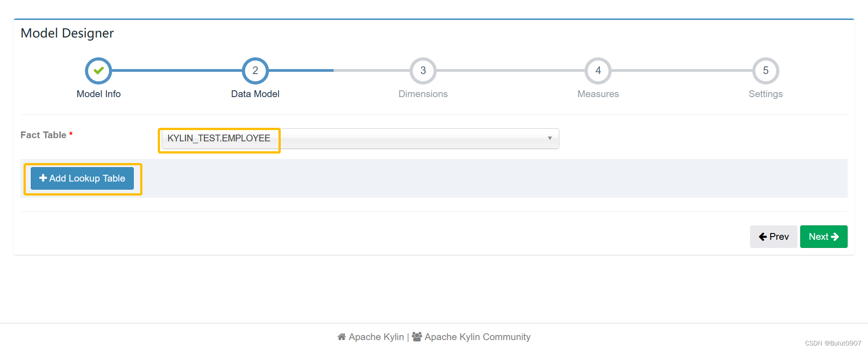Jump to step 3 Dimensions circle

423,71
